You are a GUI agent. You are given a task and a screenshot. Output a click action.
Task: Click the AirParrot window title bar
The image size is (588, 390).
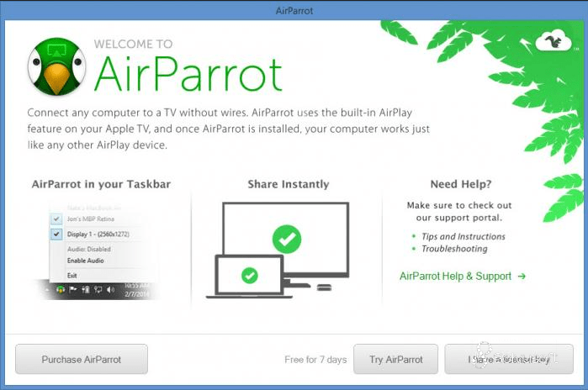click(294, 10)
